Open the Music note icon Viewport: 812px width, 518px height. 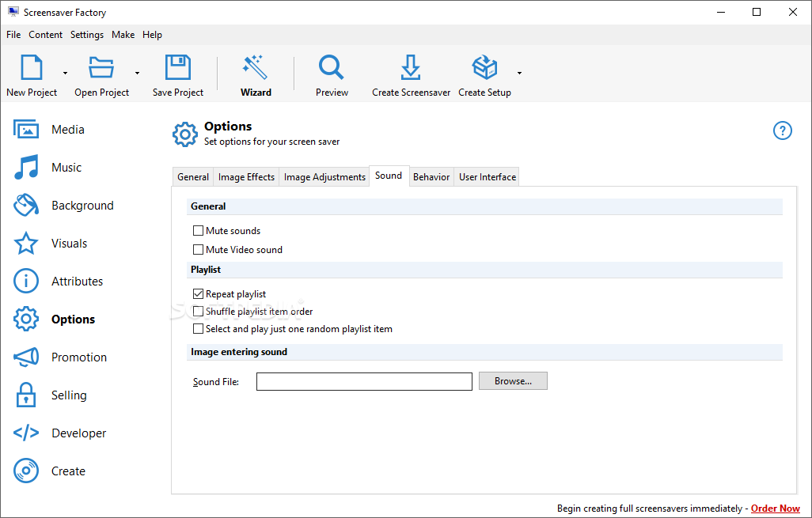[26, 167]
